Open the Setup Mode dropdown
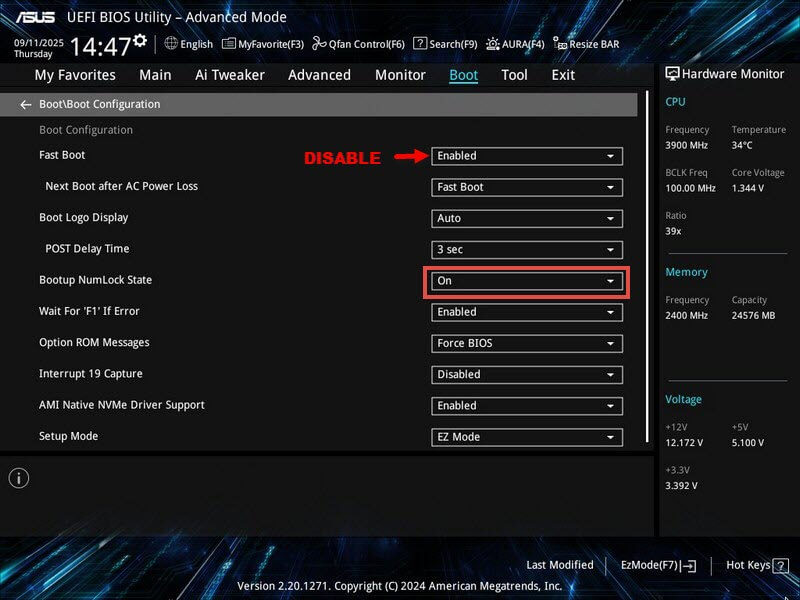The height and width of the screenshot is (600, 800). point(527,437)
